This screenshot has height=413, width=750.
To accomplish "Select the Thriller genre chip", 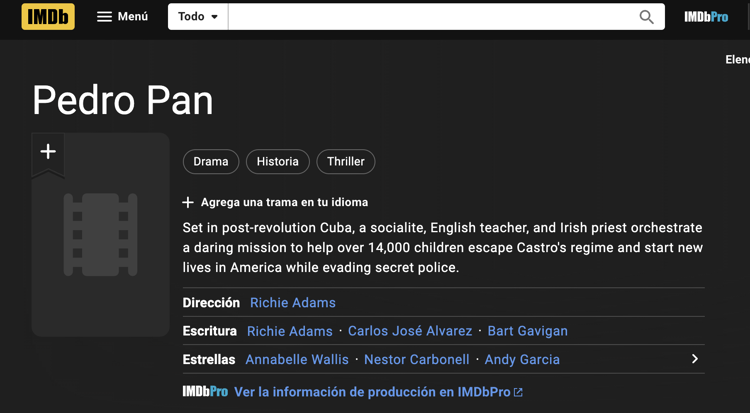I will 345,161.
